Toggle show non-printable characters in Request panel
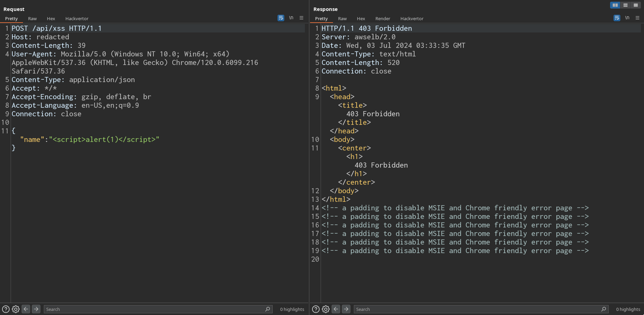644x315 pixels. (291, 18)
